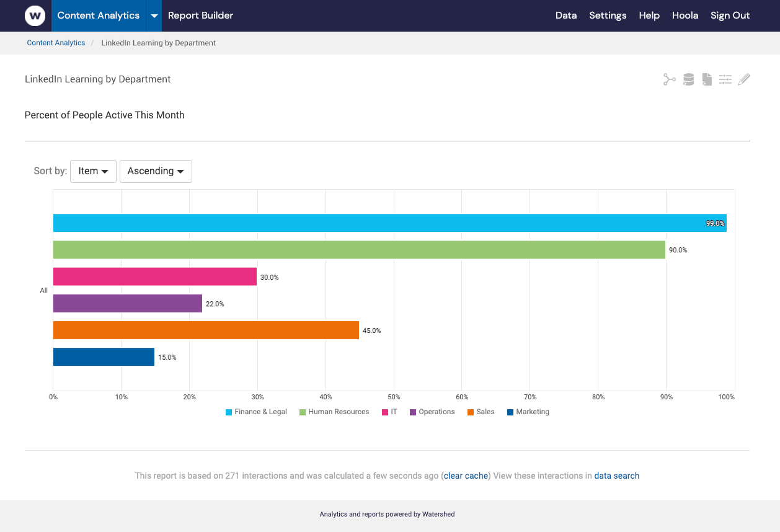Screen dimensions: 780x532
Task: Switch to Report Builder
Action: click(x=200, y=16)
